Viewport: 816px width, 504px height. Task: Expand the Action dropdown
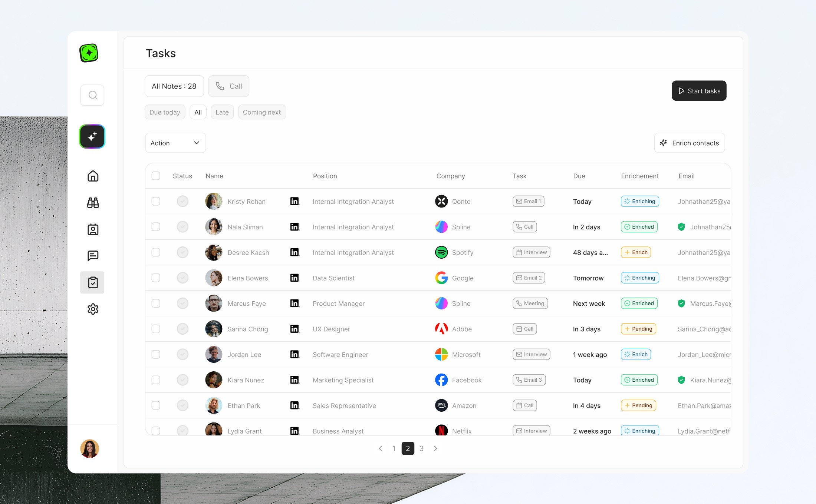[175, 143]
